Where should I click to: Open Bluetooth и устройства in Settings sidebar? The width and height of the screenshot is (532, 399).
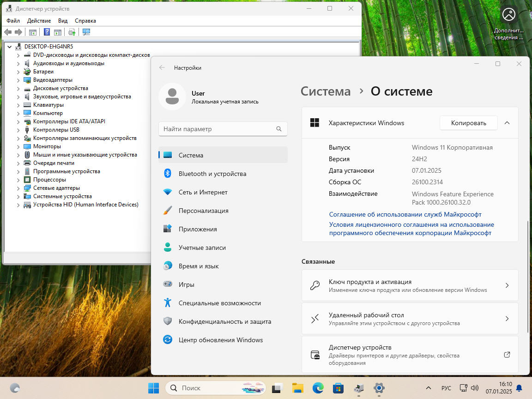coord(212,174)
